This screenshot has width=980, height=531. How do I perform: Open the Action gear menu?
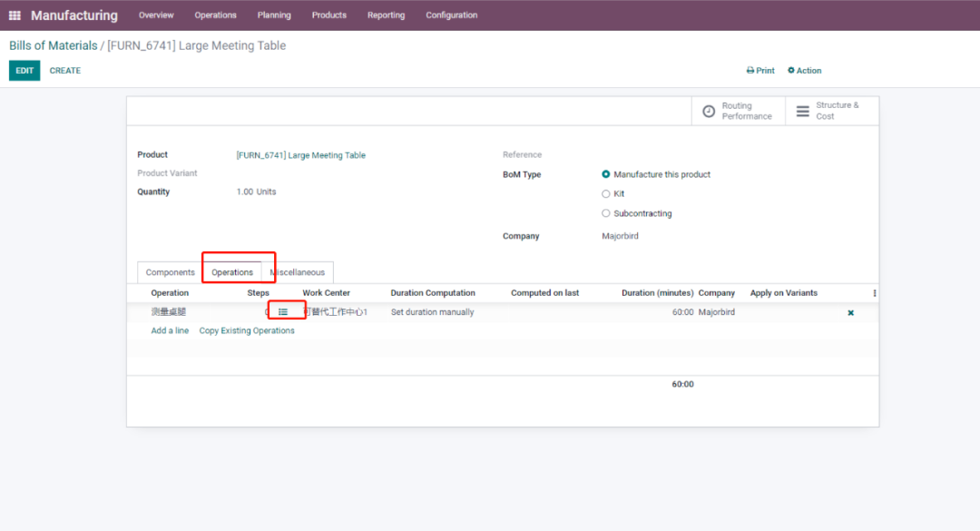coord(804,71)
